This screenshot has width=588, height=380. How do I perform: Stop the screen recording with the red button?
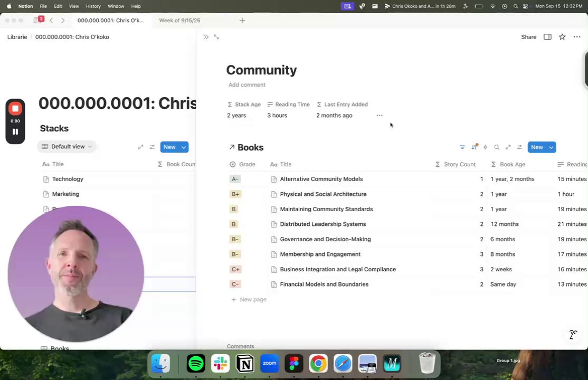point(15,108)
